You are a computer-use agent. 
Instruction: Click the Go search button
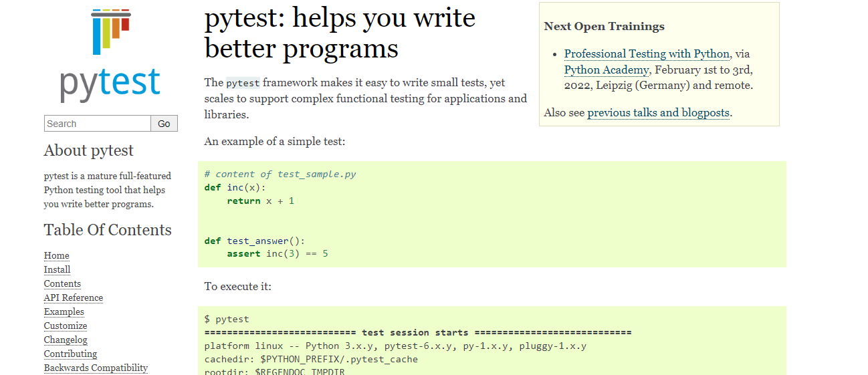click(x=165, y=124)
